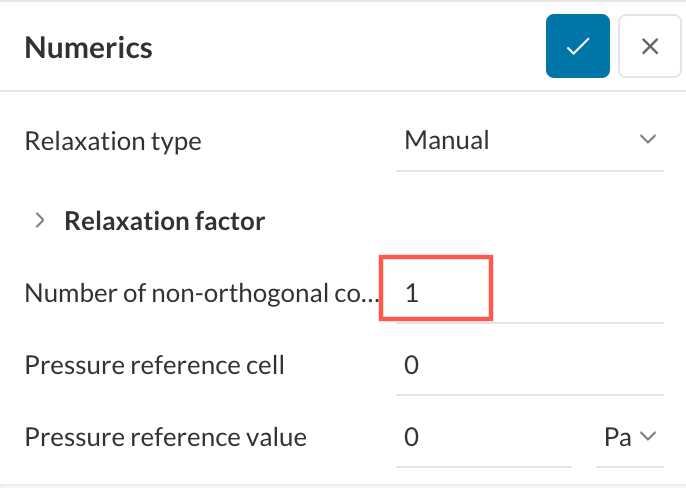
Task: Click the value 1 in the highlighted field
Action: [x=411, y=293]
